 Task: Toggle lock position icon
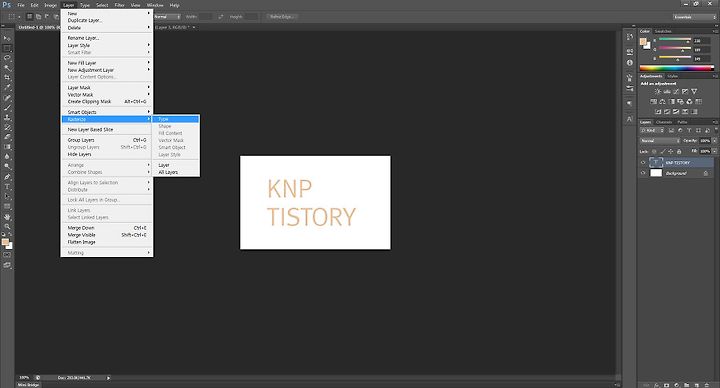pyautogui.click(x=671, y=151)
